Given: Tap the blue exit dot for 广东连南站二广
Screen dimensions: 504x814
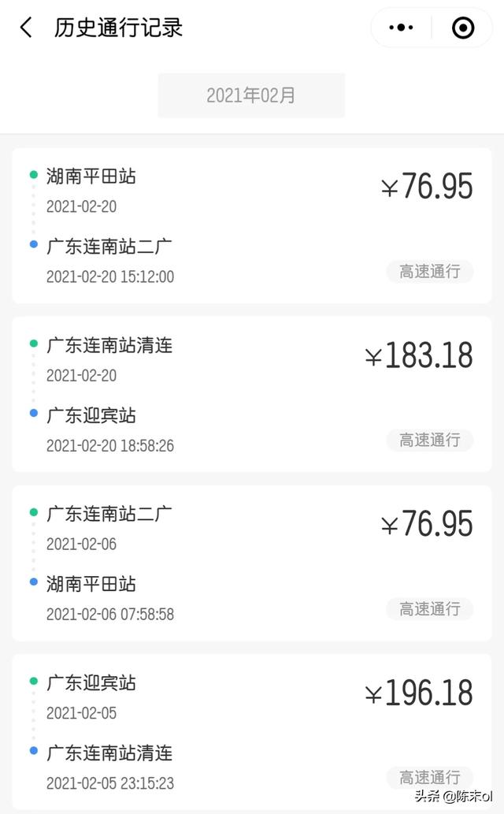Looking at the screenshot, I should pos(33,245).
